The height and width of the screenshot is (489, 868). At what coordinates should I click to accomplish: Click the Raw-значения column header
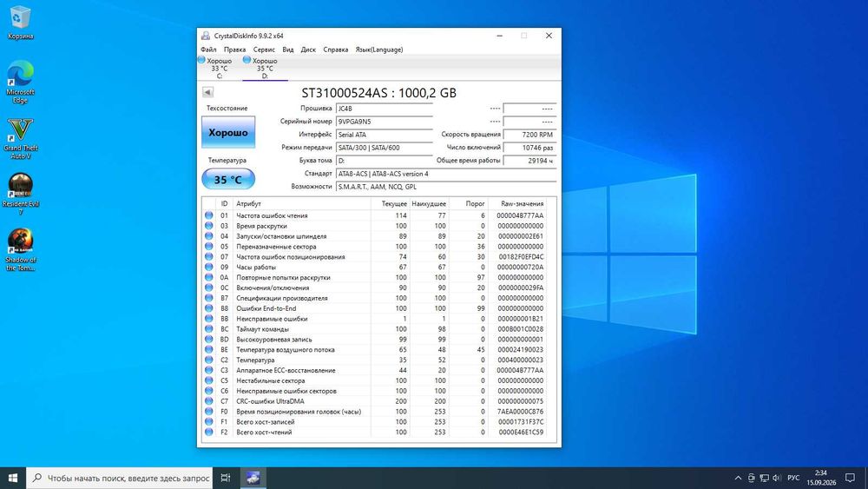517,204
